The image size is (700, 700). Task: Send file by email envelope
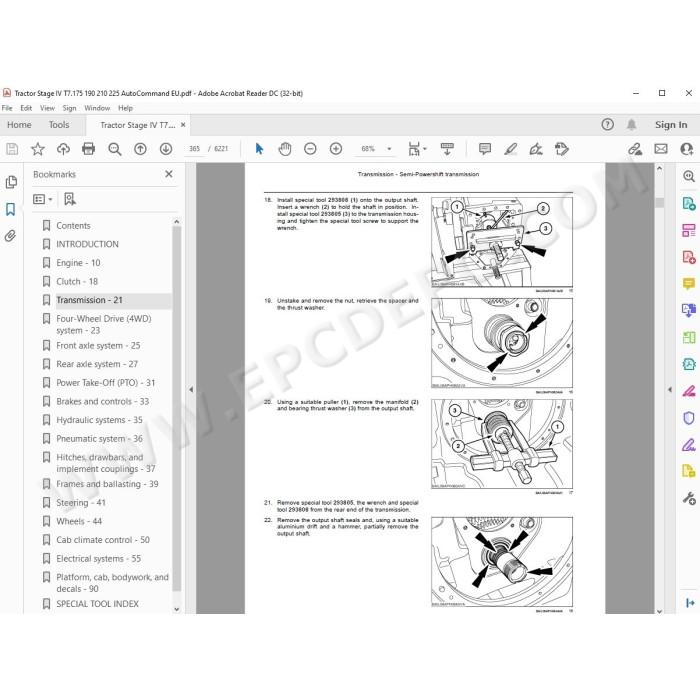tap(661, 149)
